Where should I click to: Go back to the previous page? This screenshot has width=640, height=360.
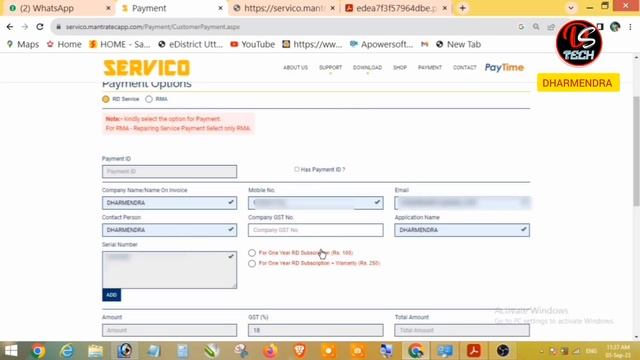[x=10, y=27]
